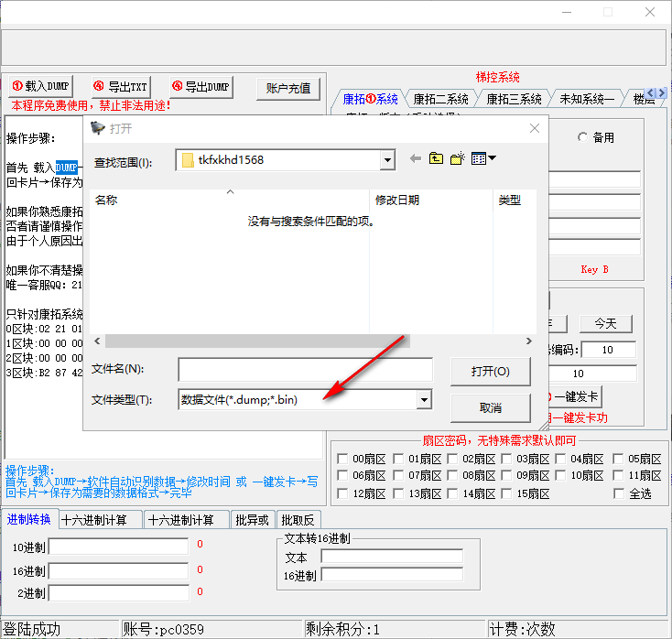The width and height of the screenshot is (672, 639).
Task: Open the 批异或 tab
Action: [x=252, y=520]
